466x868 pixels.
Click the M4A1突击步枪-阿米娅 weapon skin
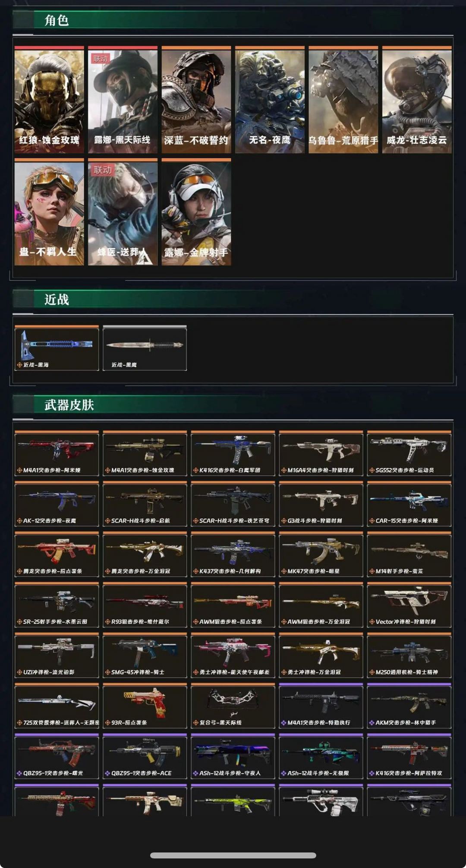click(x=57, y=453)
